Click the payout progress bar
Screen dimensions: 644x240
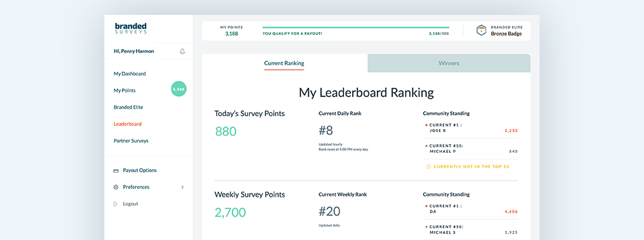coord(355,28)
